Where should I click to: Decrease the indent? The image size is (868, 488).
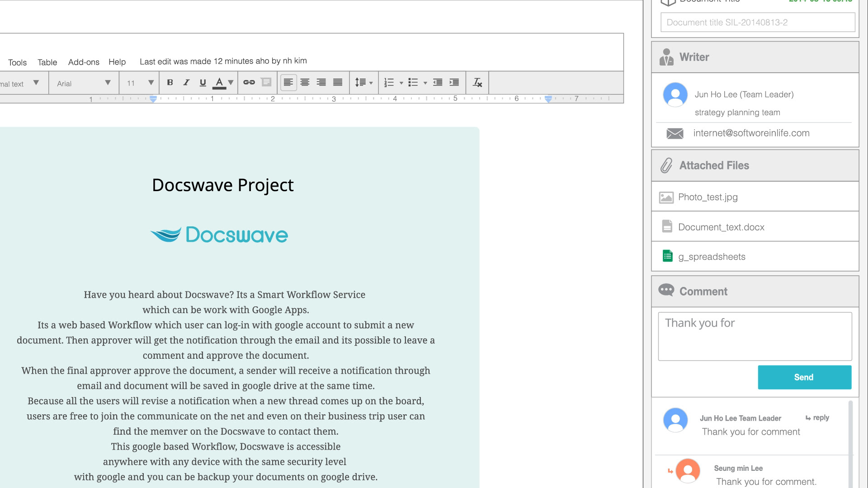tap(438, 82)
